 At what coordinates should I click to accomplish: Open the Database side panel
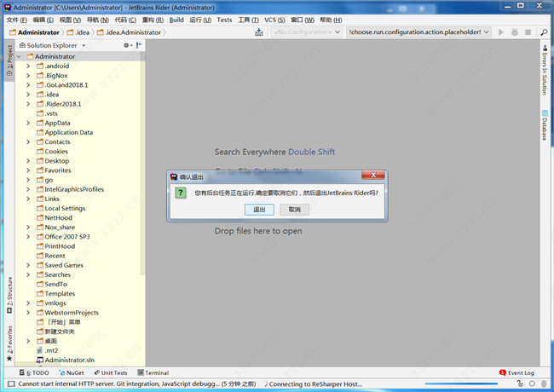pos(545,125)
